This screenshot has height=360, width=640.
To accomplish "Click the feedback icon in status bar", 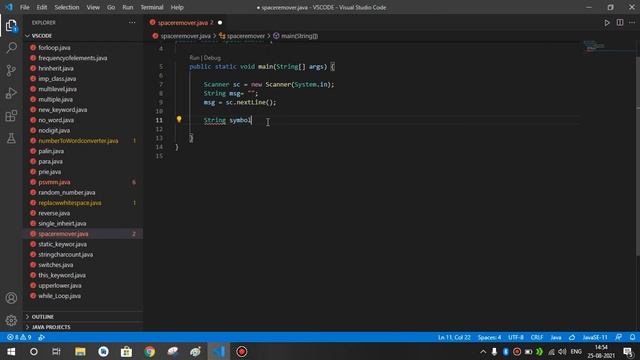I will click(619, 337).
